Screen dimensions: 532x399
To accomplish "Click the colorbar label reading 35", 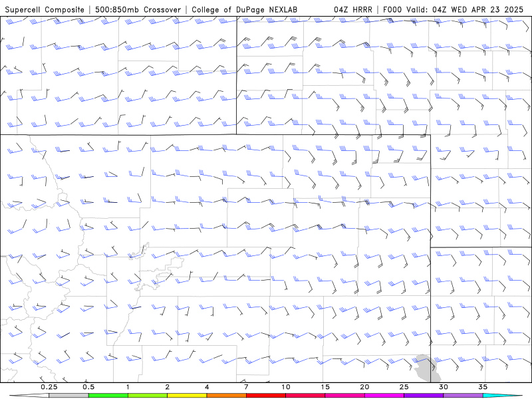I will 483,387.
